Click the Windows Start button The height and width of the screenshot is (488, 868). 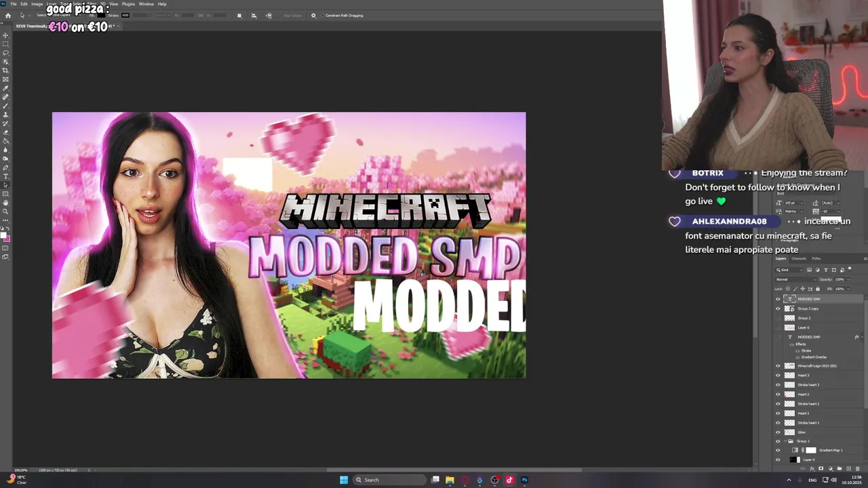pos(344,480)
